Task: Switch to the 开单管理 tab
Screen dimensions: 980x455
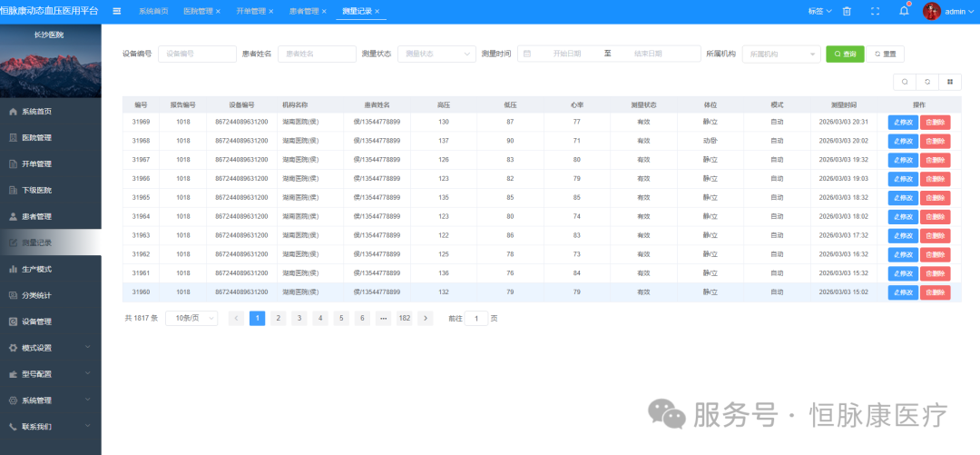Action: point(251,11)
